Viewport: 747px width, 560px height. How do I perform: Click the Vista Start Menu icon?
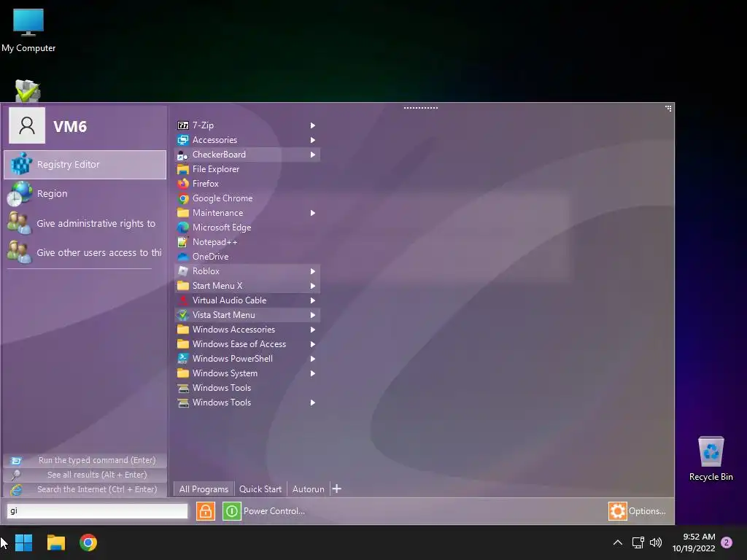click(x=183, y=315)
